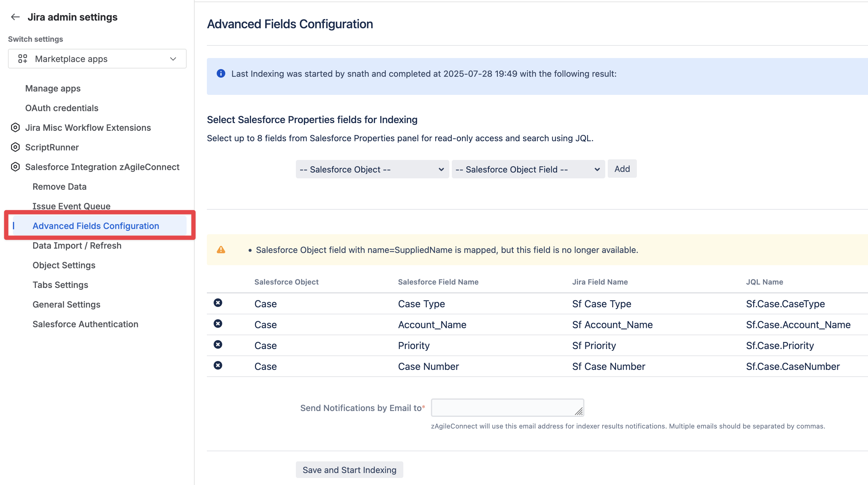Go to General Settings
Image resolution: width=868 pixels, height=485 pixels.
coord(66,304)
